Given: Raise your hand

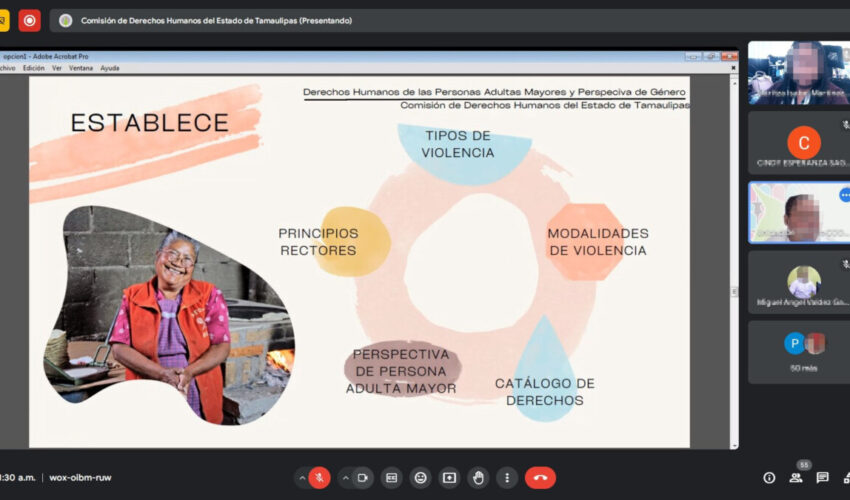Looking at the screenshot, I should pyautogui.click(x=478, y=478).
